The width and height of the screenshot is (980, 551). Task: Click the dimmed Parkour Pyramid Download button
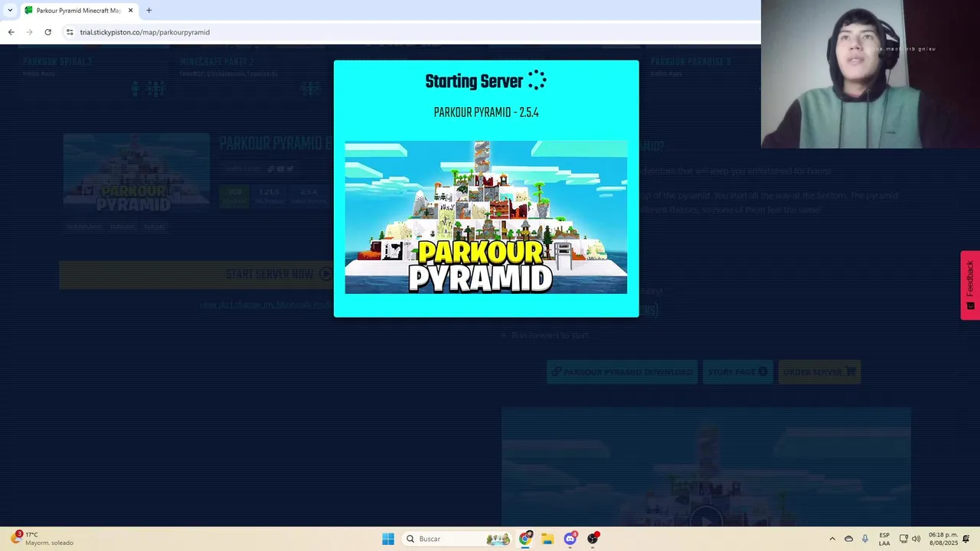pyautogui.click(x=622, y=372)
